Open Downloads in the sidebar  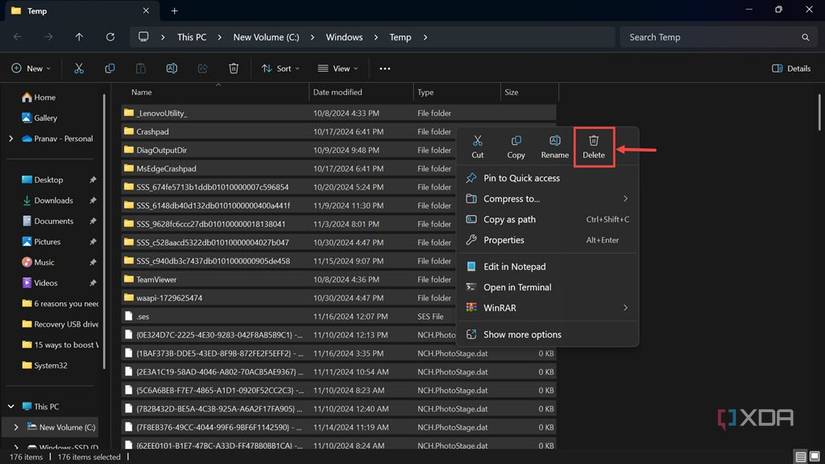pyautogui.click(x=48, y=200)
